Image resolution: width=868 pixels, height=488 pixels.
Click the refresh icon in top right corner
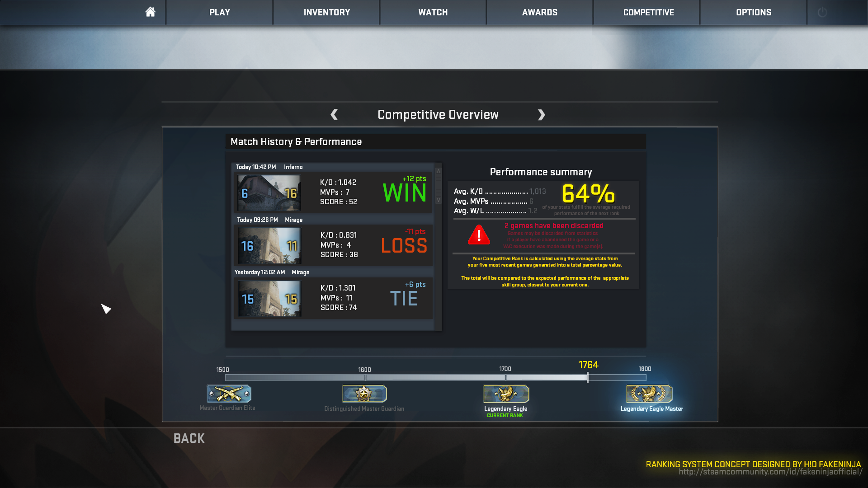pyautogui.click(x=823, y=12)
